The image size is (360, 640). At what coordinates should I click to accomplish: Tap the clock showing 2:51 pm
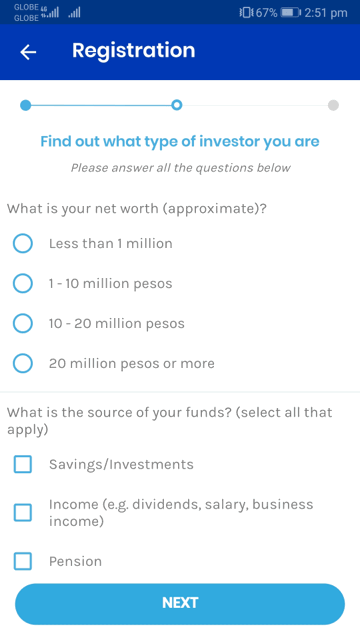point(326,13)
